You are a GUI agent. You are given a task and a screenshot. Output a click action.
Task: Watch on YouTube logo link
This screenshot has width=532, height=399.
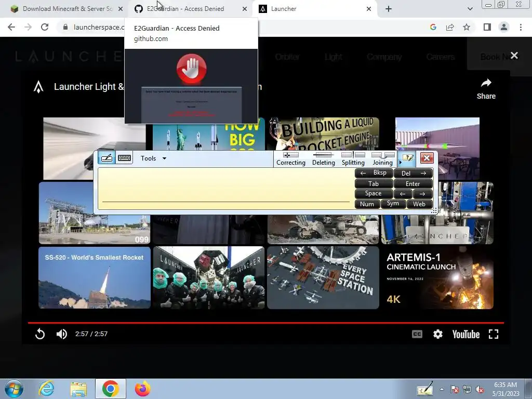pyautogui.click(x=466, y=334)
